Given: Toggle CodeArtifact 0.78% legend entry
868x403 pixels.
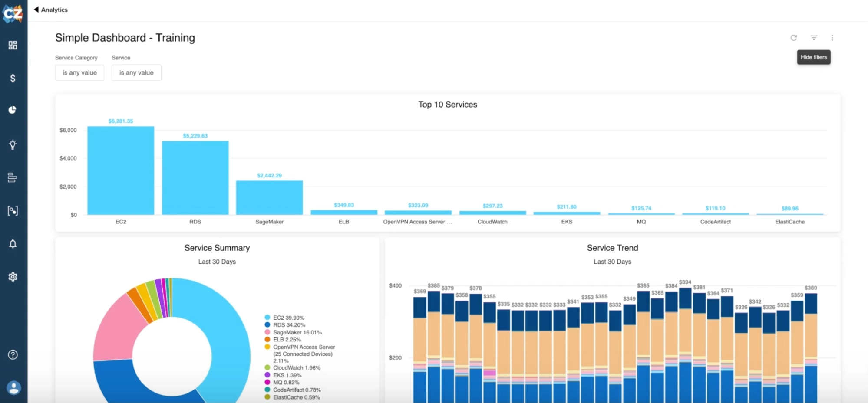Looking at the screenshot, I should (293, 390).
